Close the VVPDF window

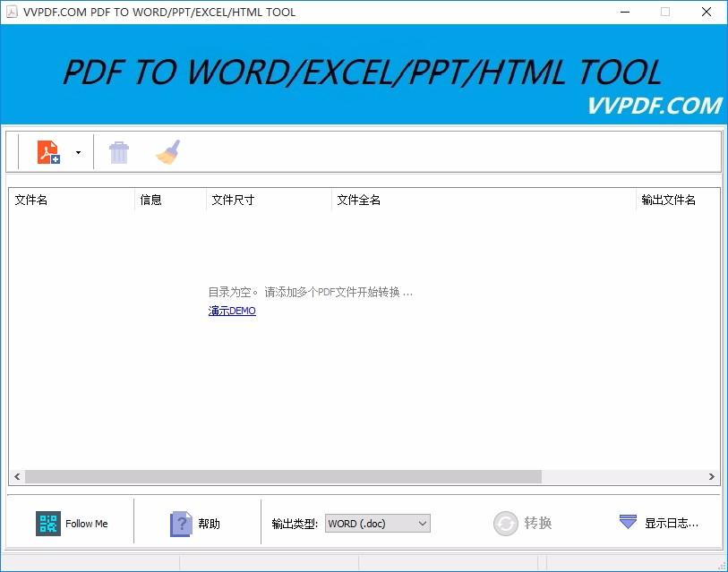point(706,12)
